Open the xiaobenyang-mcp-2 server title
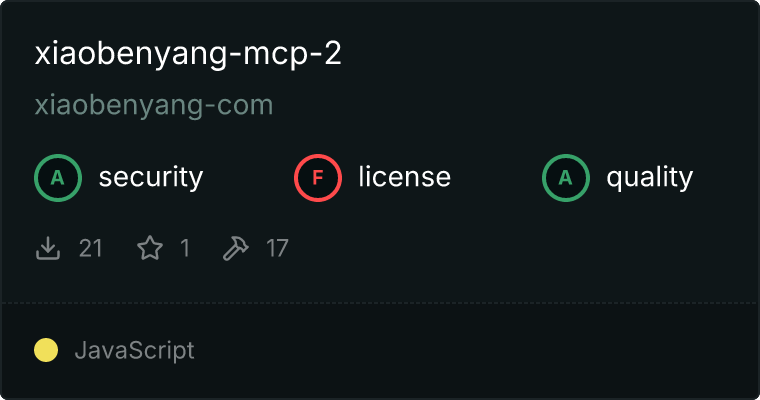Screen dimensions: 760x400 coord(188,54)
